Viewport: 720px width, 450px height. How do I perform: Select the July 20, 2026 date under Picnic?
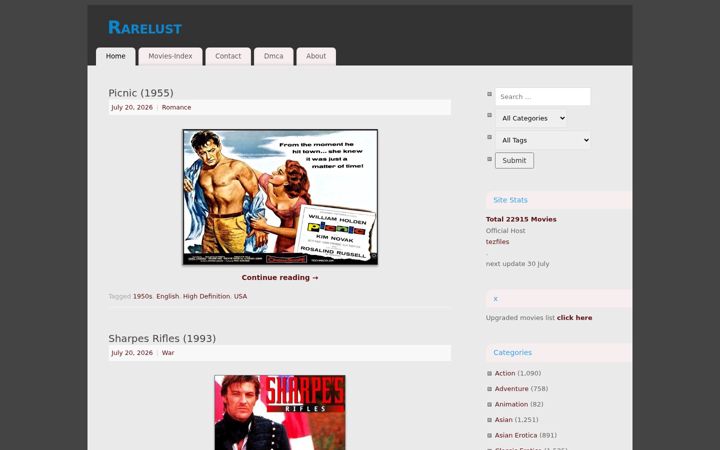coord(132,107)
